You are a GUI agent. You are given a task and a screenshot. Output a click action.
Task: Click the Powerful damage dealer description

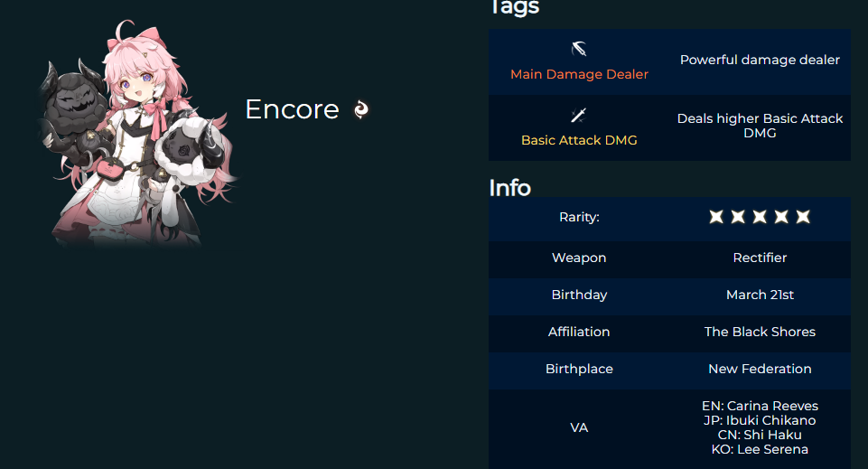[760, 60]
